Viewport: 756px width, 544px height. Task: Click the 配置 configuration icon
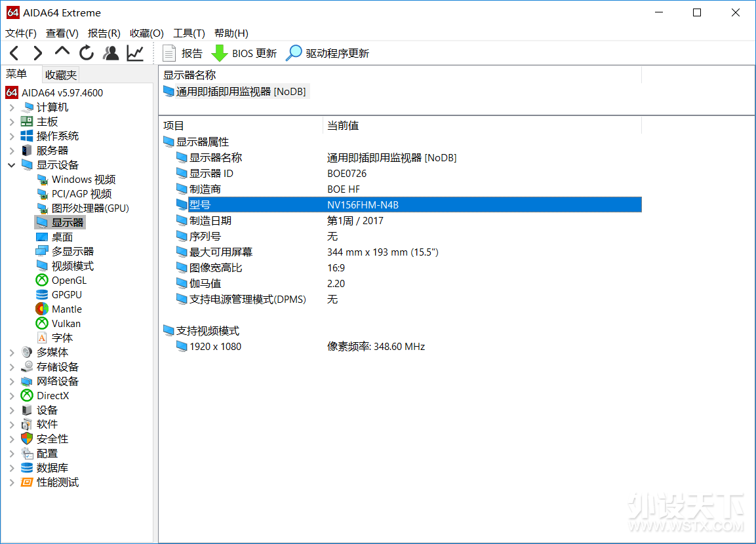[x=27, y=454]
